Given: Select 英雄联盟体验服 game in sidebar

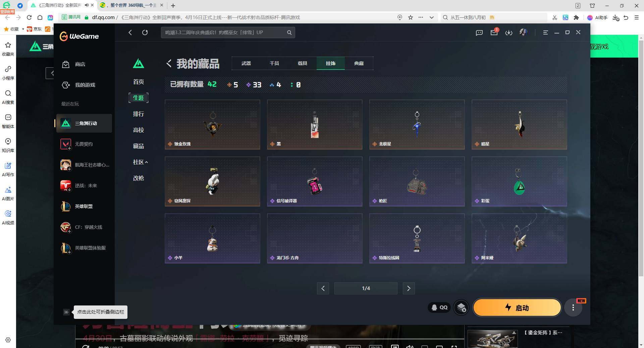Looking at the screenshot, I should pyautogui.click(x=84, y=248).
